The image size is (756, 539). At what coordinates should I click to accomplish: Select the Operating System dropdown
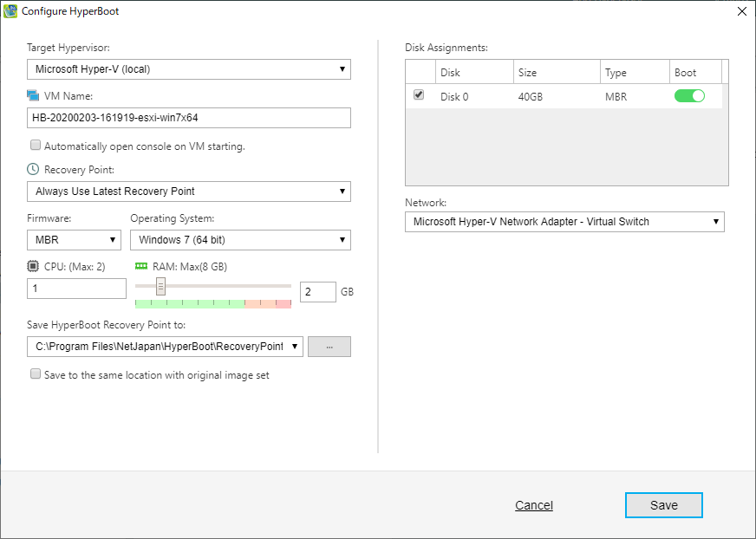240,239
